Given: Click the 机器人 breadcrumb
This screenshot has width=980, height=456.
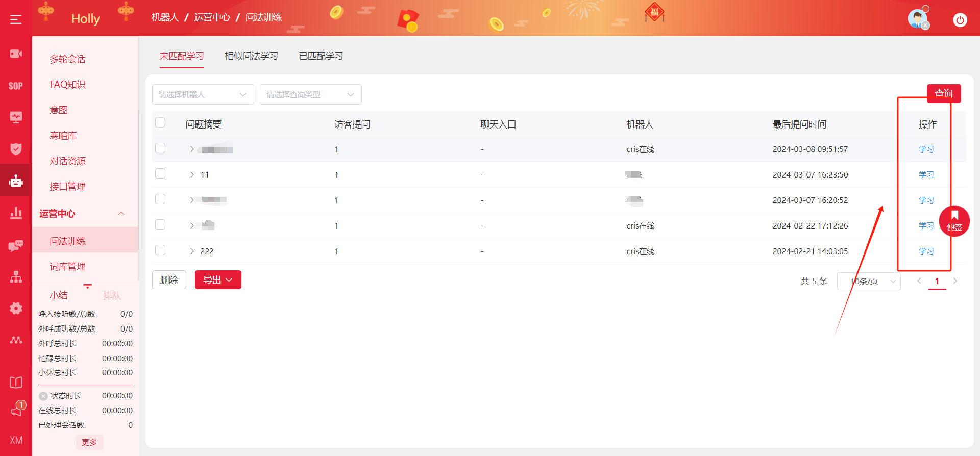Looking at the screenshot, I should pos(165,17).
